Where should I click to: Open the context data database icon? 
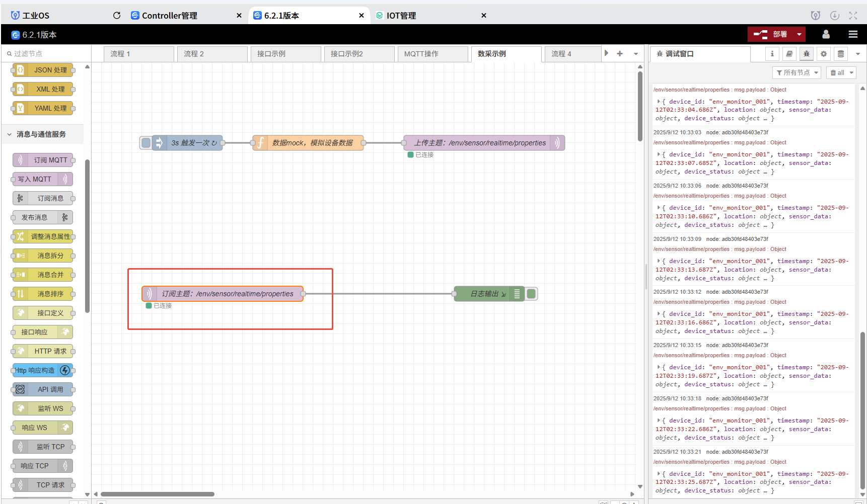coord(840,54)
